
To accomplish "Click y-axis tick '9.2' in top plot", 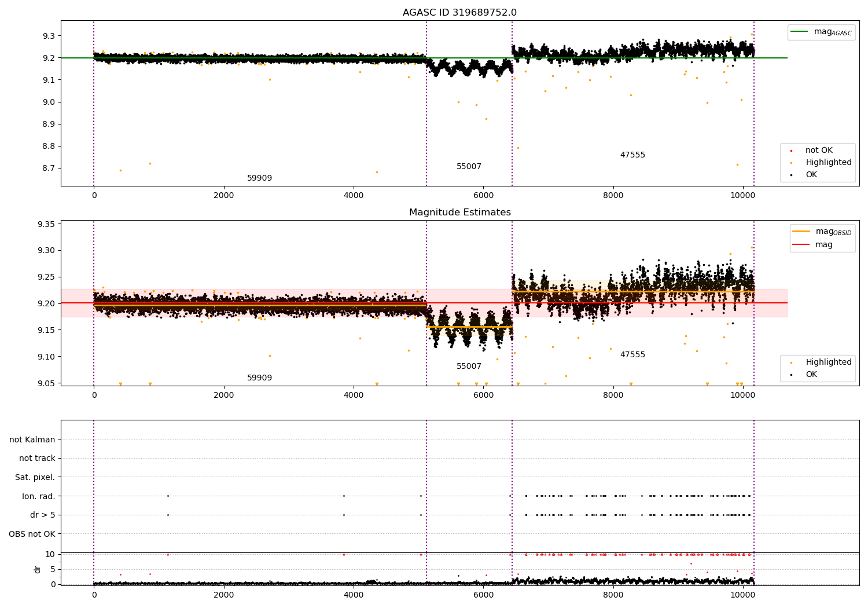I will [49, 58].
